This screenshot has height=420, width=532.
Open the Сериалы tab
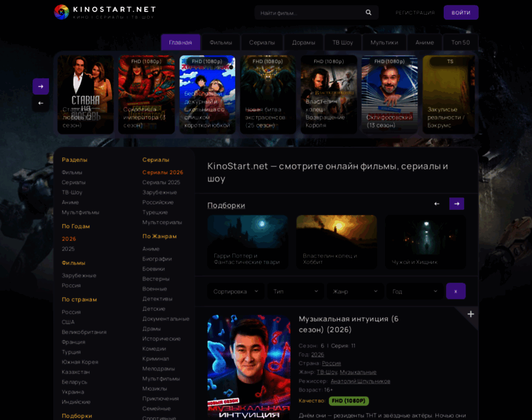tap(262, 43)
